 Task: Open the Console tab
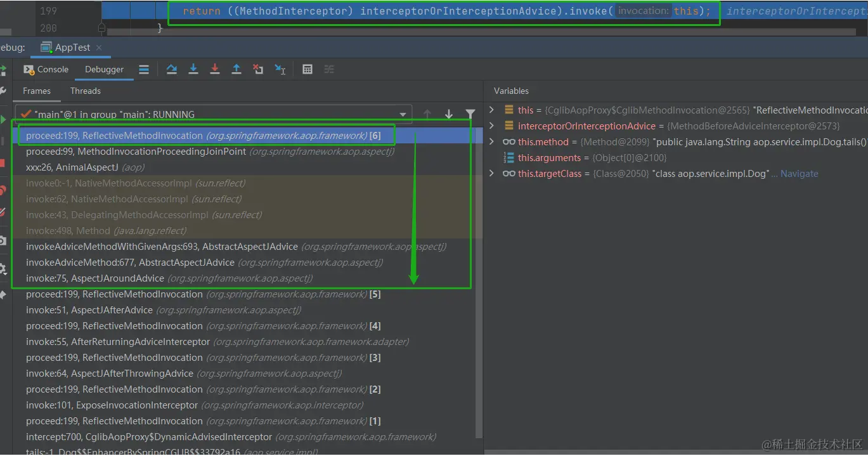tap(46, 69)
